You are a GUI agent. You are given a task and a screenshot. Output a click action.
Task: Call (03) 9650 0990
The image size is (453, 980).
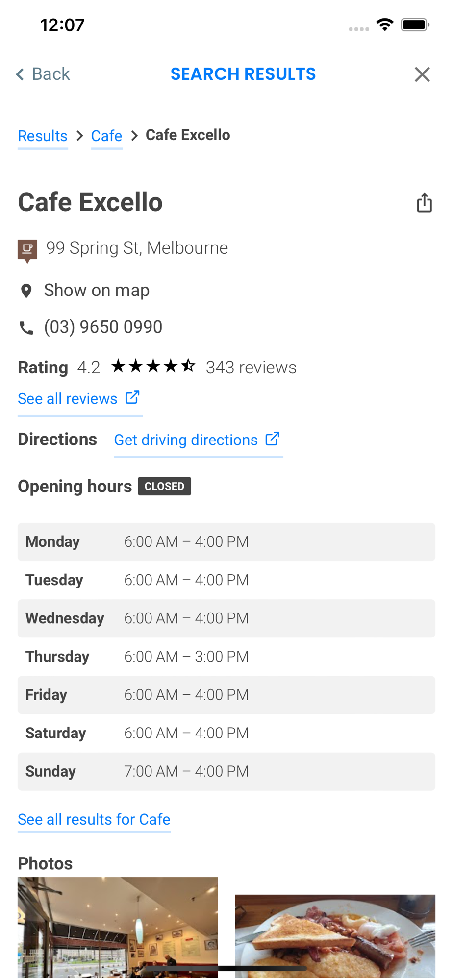[103, 327]
